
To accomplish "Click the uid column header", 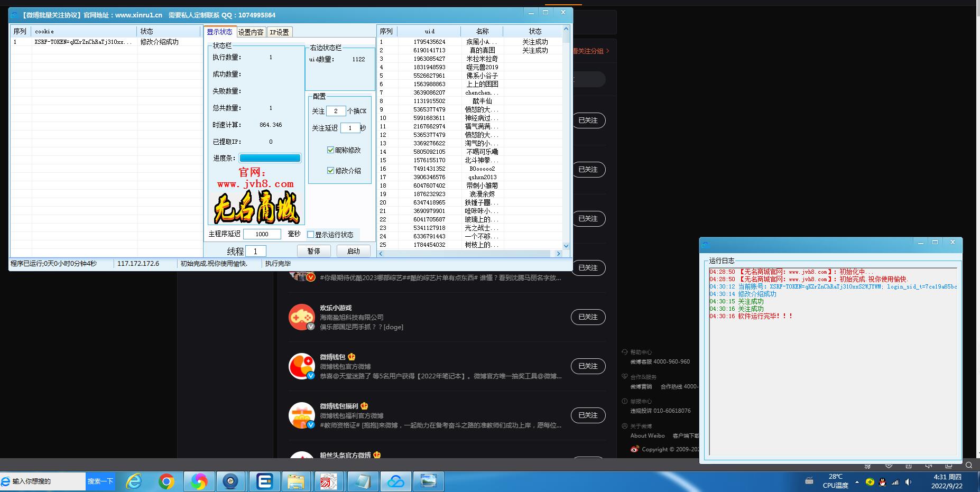I will [x=430, y=31].
